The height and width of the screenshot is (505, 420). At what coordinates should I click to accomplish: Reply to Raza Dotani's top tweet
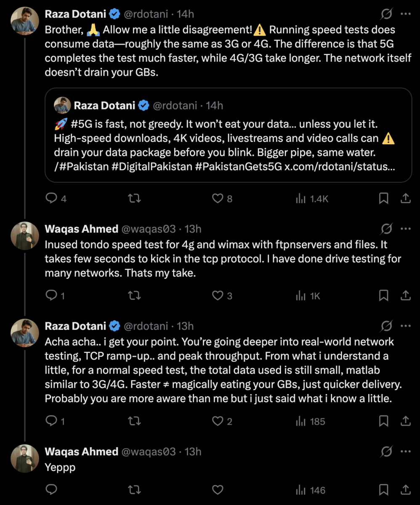coord(51,198)
